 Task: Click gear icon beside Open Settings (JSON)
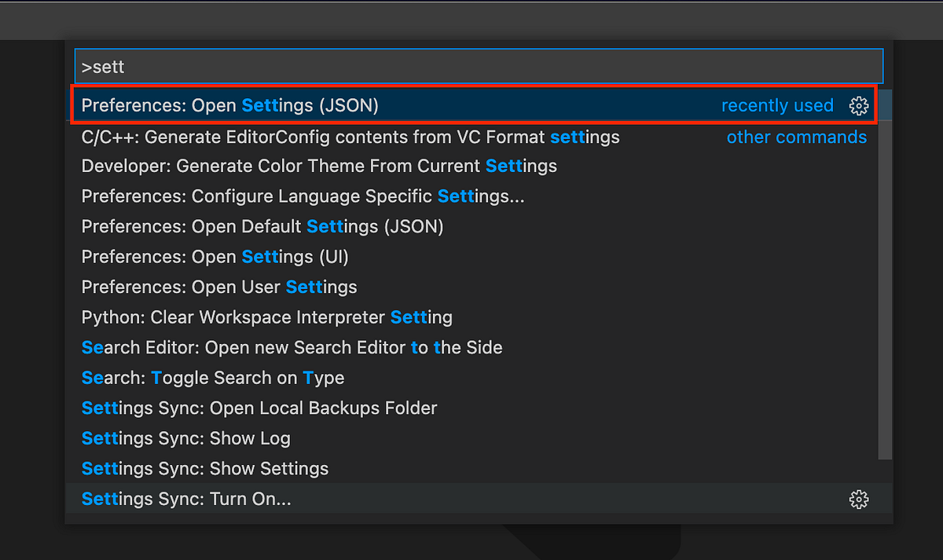[x=859, y=106]
